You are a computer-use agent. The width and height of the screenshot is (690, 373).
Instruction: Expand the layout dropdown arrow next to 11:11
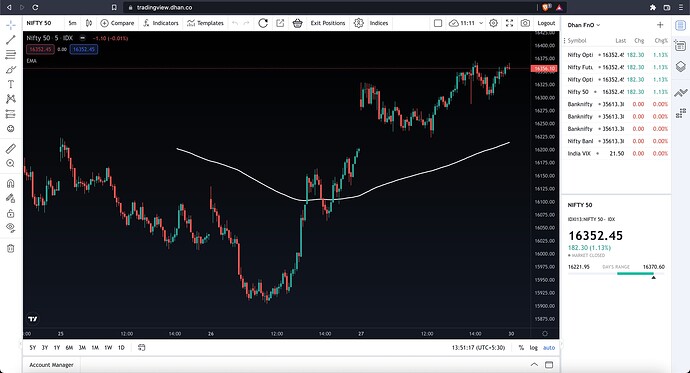(481, 23)
